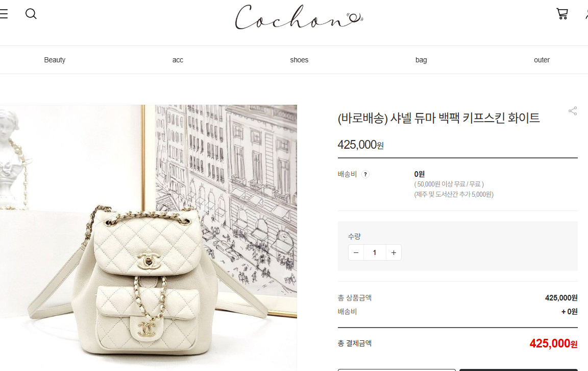Open the acc category
Screen dimensions: 588x371
coord(178,60)
